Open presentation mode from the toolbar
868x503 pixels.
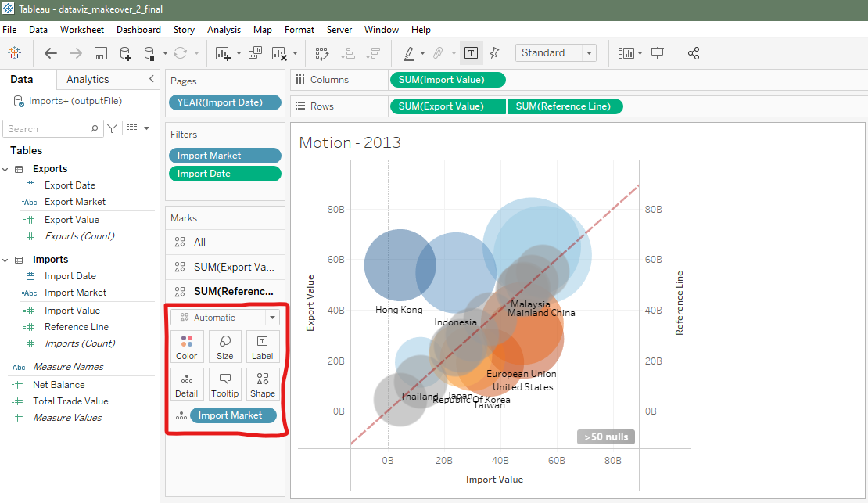[658, 53]
